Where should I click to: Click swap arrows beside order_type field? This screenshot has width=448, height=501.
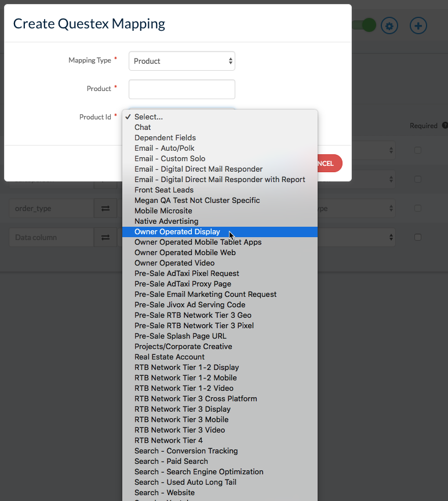click(x=105, y=208)
